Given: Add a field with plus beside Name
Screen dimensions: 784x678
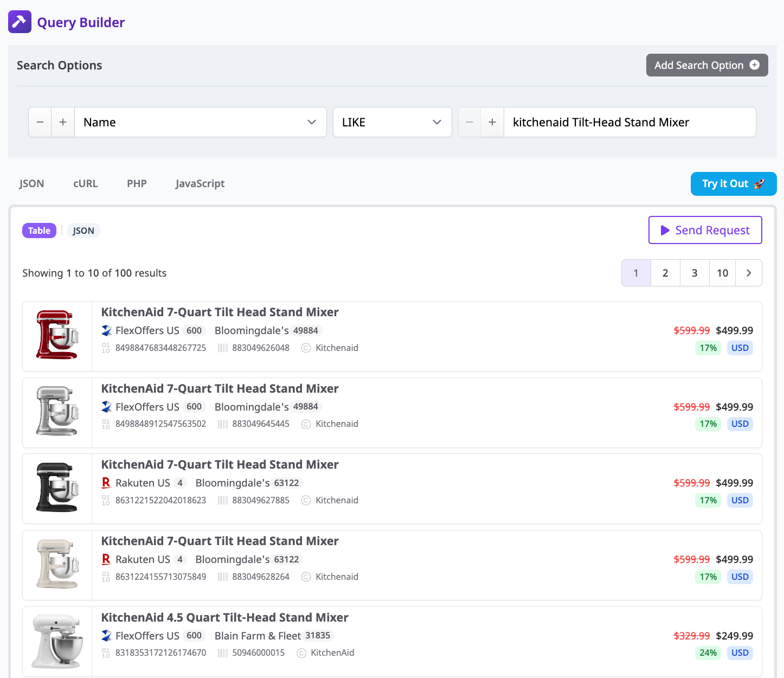Looking at the screenshot, I should [x=63, y=122].
